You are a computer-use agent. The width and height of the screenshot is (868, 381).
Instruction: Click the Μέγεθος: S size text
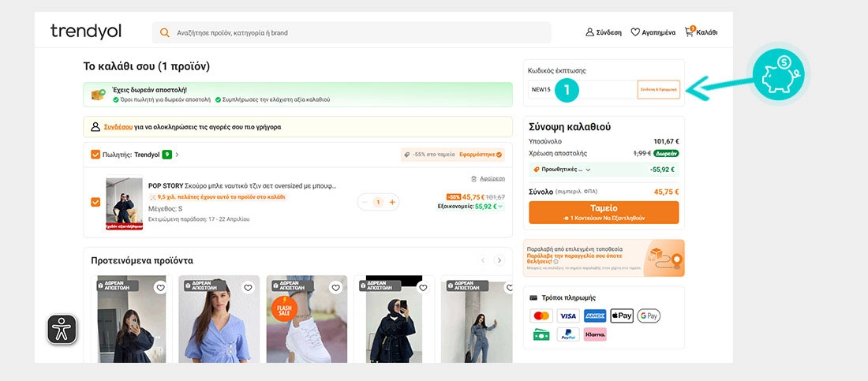165,209
